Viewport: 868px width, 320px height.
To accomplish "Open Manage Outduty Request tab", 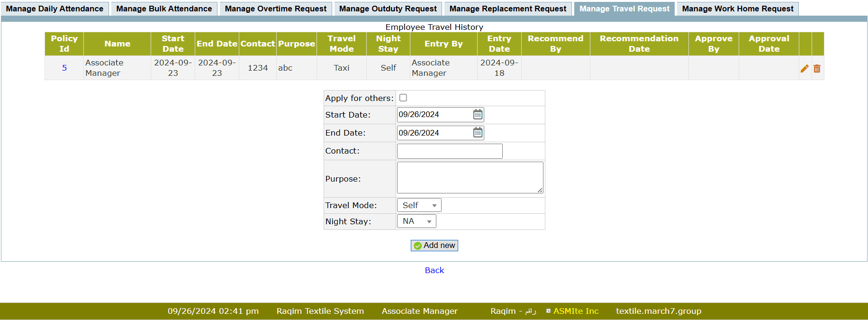I will pyautogui.click(x=388, y=9).
